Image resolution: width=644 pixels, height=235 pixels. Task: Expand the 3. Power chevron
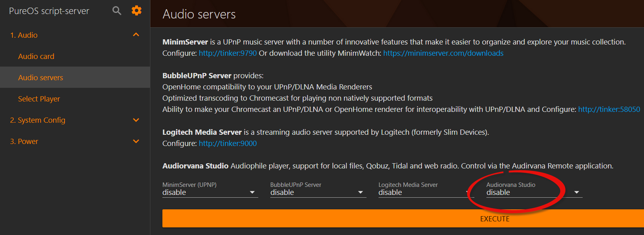pos(136,141)
